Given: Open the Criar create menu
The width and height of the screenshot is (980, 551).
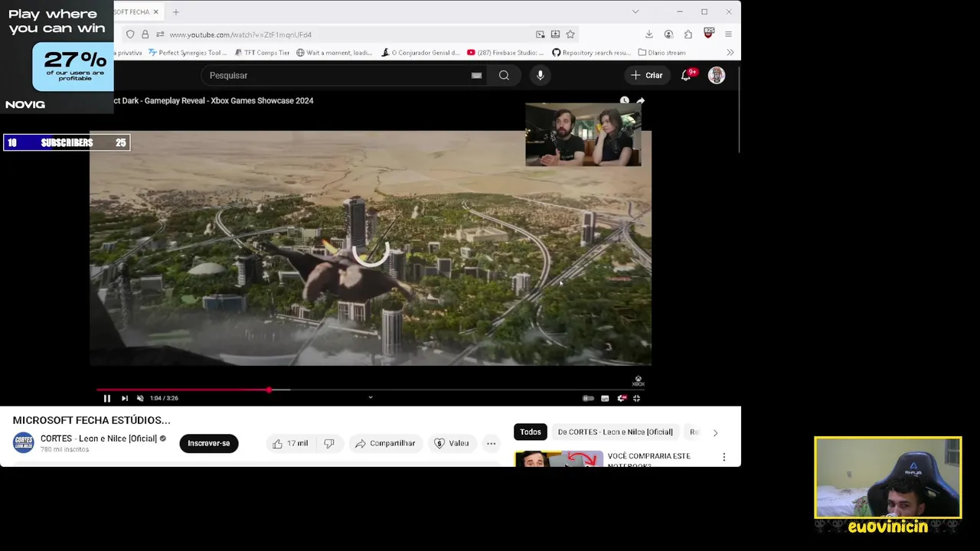Looking at the screenshot, I should 646,75.
